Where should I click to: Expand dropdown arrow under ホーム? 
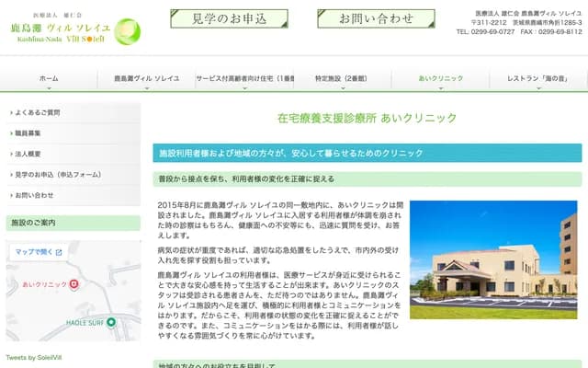click(49, 88)
